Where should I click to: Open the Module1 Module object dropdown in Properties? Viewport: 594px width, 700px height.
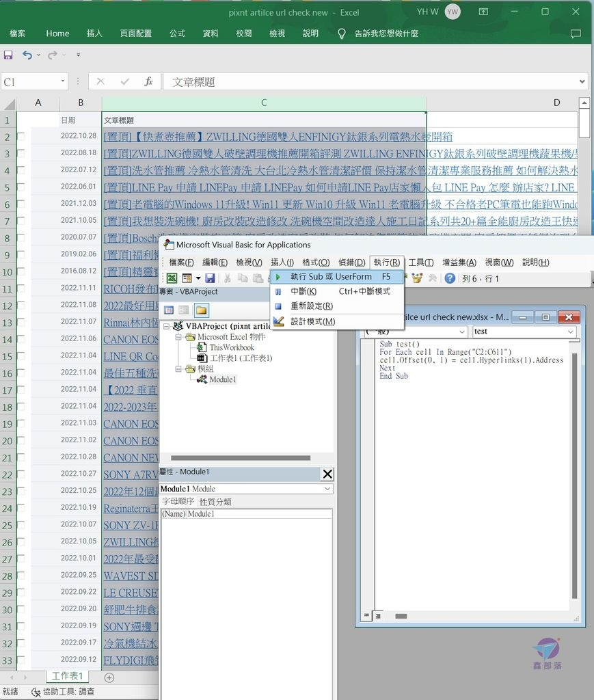click(327, 489)
